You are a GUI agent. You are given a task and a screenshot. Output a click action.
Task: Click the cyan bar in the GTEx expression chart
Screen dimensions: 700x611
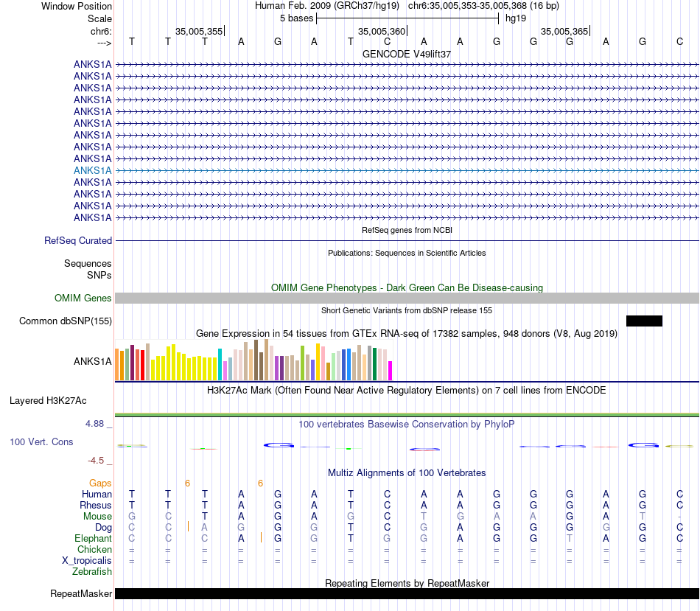click(220, 364)
